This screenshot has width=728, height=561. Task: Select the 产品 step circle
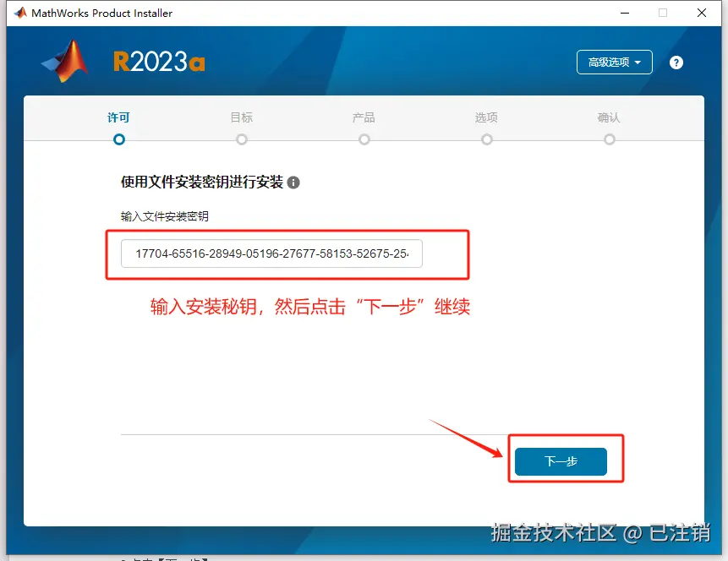click(364, 139)
